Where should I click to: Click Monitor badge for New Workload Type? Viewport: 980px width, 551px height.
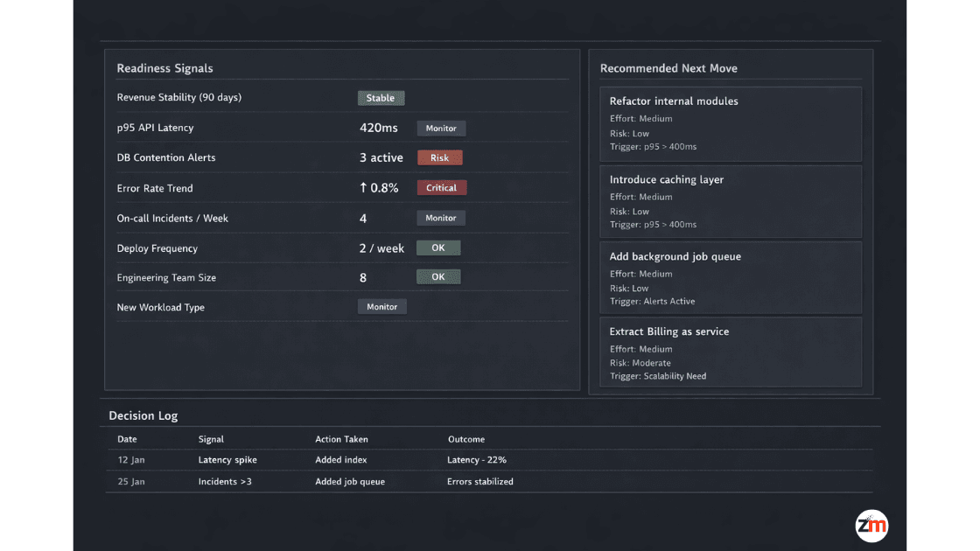point(381,307)
